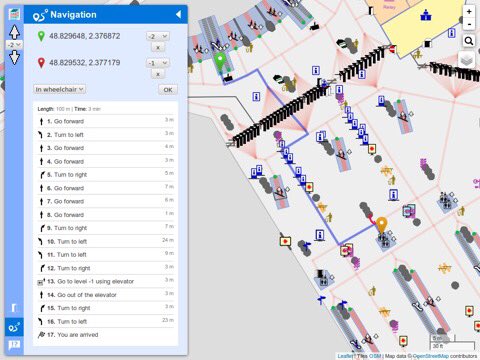Click the green start marker in the panel
The image size is (480, 360).
[x=41, y=36]
